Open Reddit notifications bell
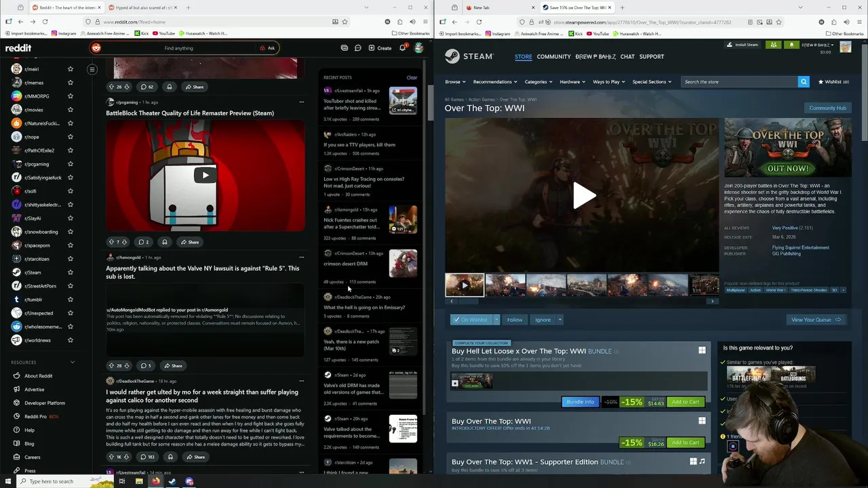Viewport: 868px width, 488px height. pos(402,48)
